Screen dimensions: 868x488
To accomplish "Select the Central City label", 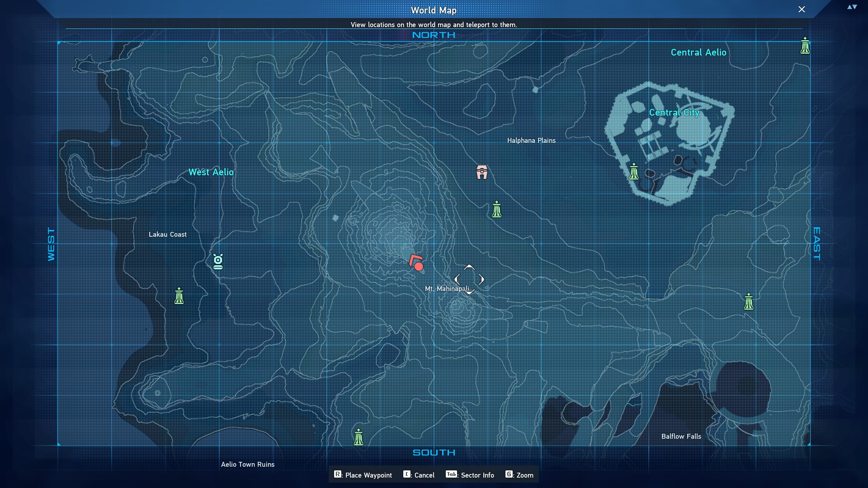I will point(674,113).
